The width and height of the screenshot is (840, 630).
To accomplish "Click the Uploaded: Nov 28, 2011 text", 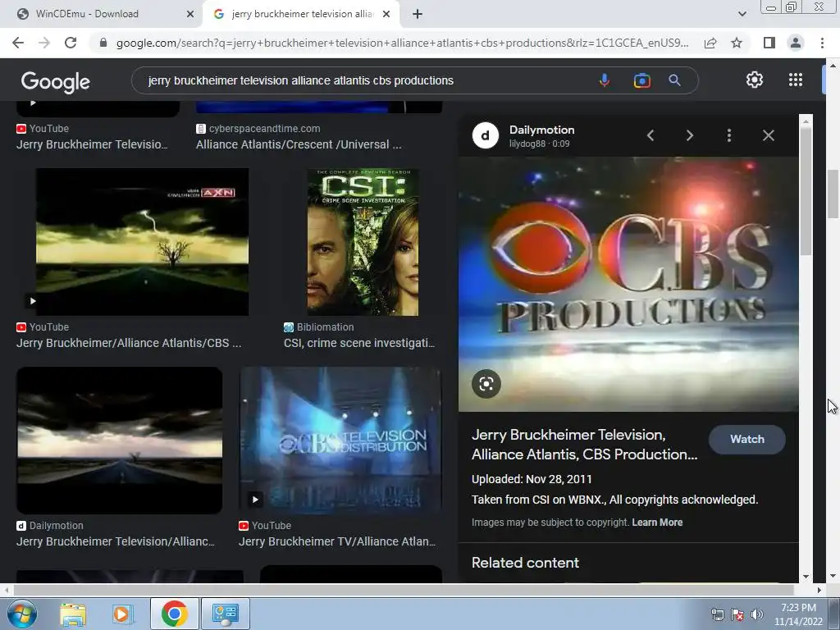I will point(532,479).
